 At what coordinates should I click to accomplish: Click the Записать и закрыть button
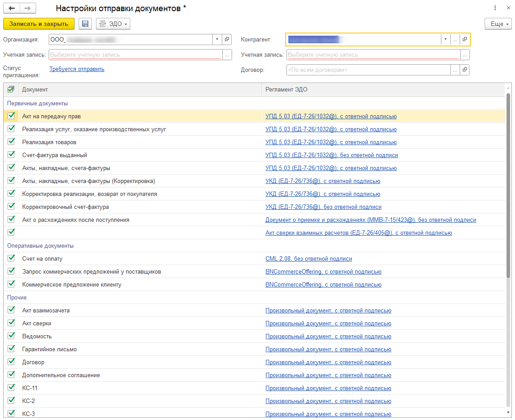tap(38, 24)
